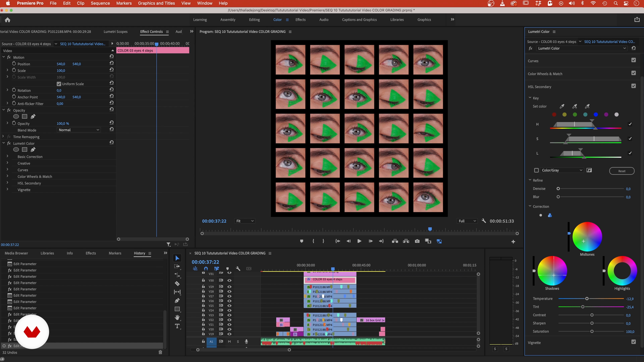Image resolution: width=644 pixels, height=362 pixels.
Task: Disable the Curves section checkbox
Action: coord(633,60)
